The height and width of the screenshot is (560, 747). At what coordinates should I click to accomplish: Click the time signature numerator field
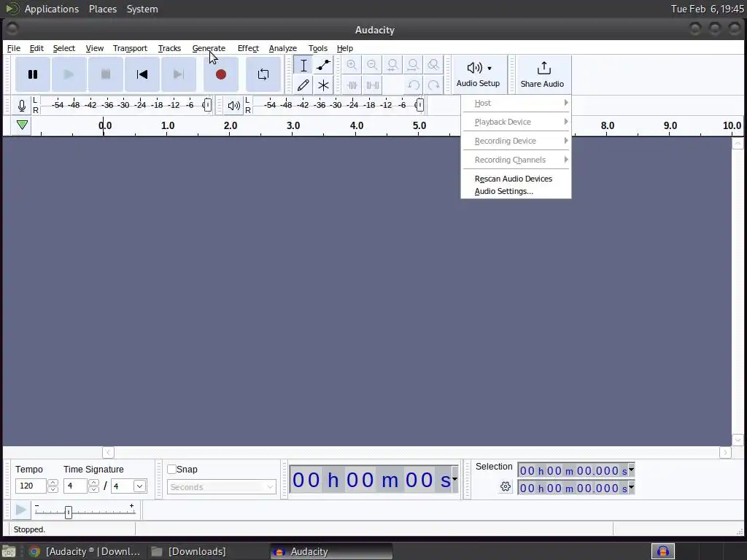tap(75, 486)
